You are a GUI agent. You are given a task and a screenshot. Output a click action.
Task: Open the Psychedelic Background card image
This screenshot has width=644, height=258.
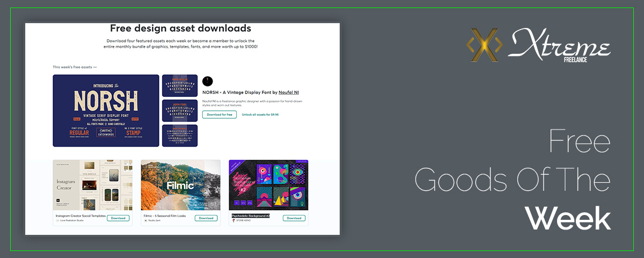point(268,185)
